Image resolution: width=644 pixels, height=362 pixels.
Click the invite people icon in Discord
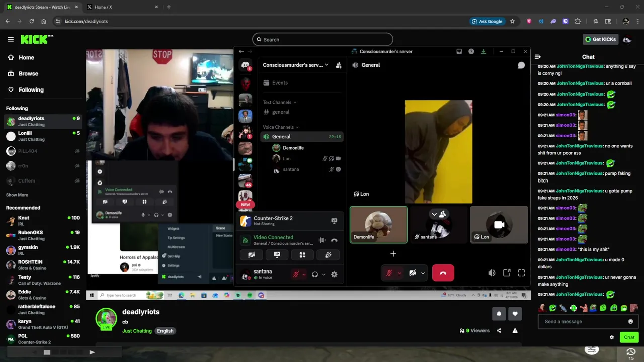pos(339,65)
